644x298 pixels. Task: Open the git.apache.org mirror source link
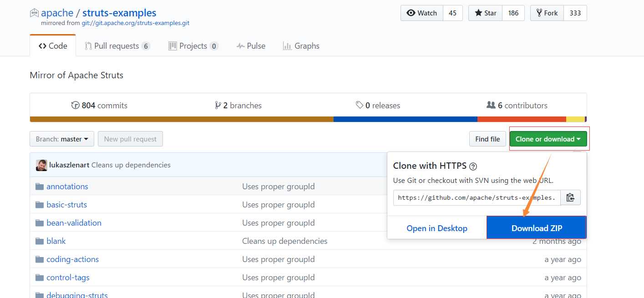click(x=136, y=23)
